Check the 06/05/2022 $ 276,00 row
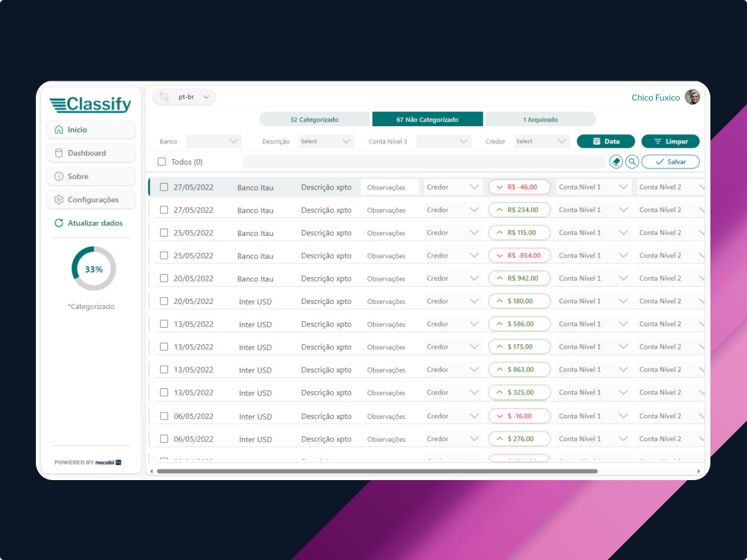The image size is (747, 560). (164, 438)
